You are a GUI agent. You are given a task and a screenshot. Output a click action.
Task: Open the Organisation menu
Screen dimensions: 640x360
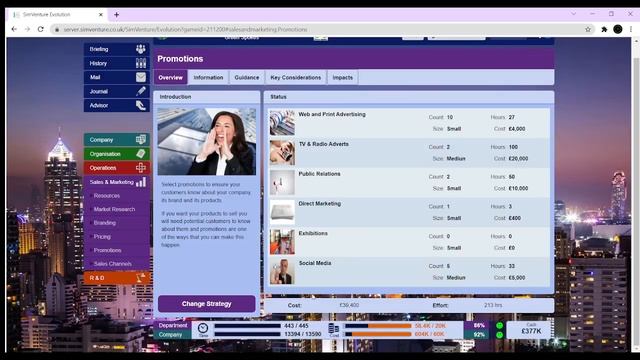pos(117,154)
